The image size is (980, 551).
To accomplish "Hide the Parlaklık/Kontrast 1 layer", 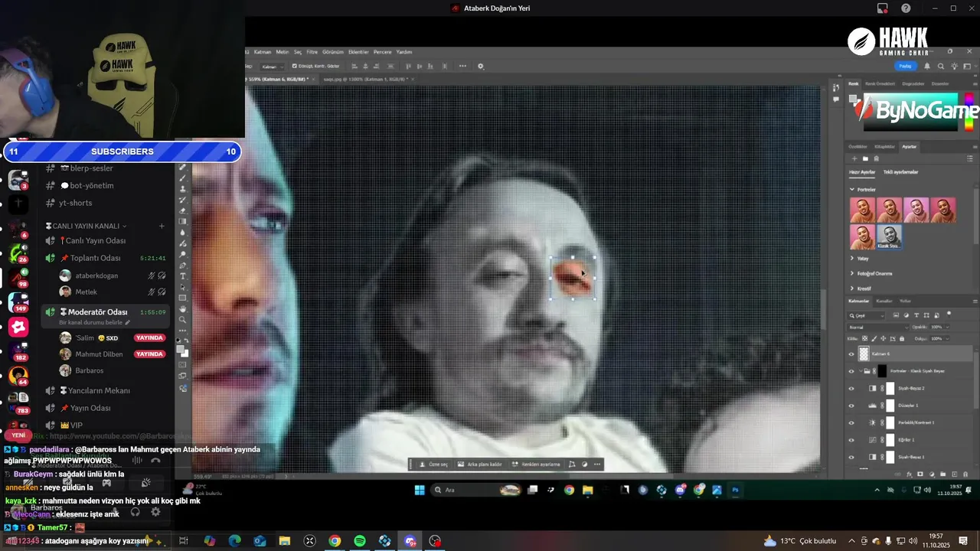I will pos(851,422).
